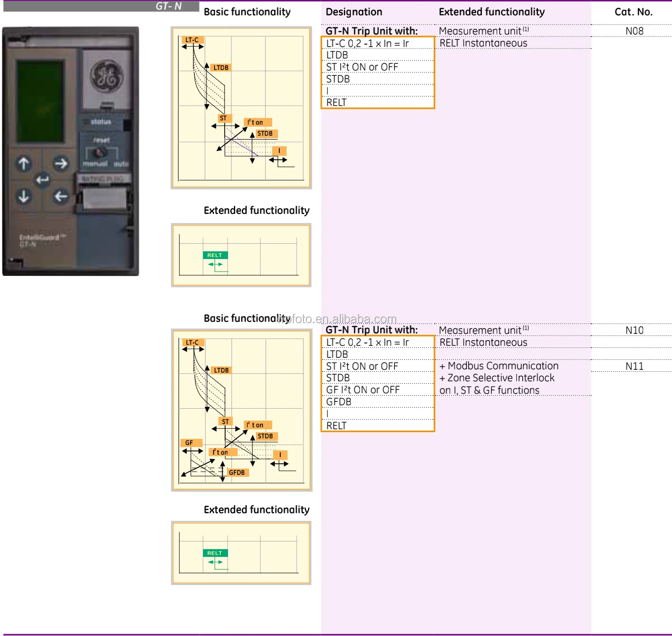Select catalog number N10

635,330
